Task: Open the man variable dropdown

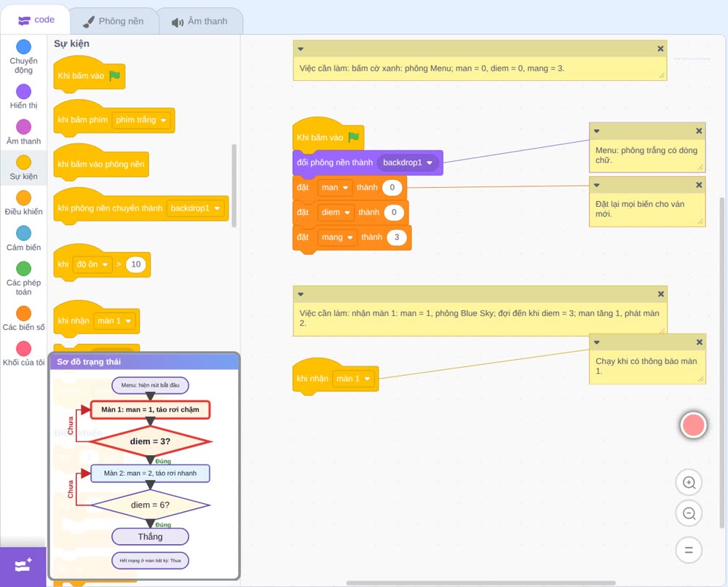Action: tap(335, 188)
